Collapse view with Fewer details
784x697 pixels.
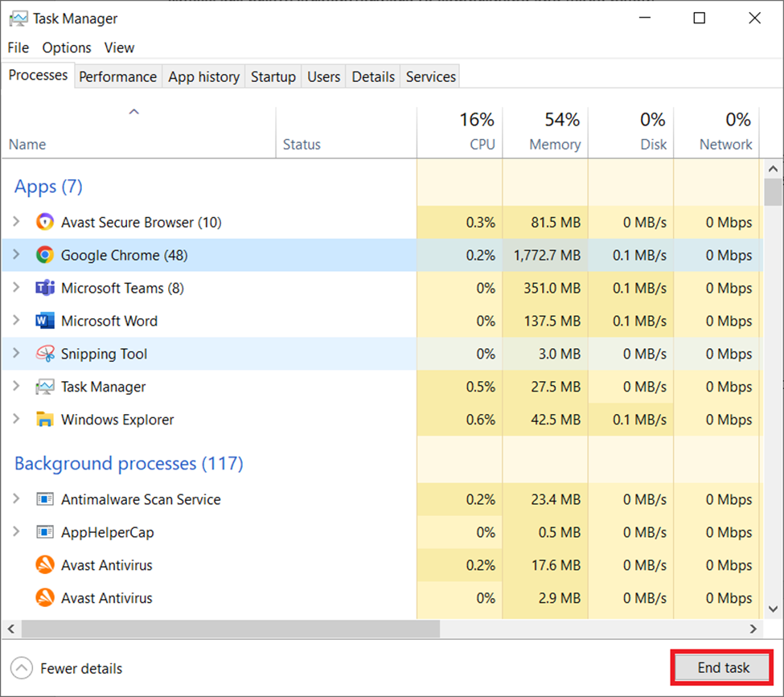coord(66,668)
